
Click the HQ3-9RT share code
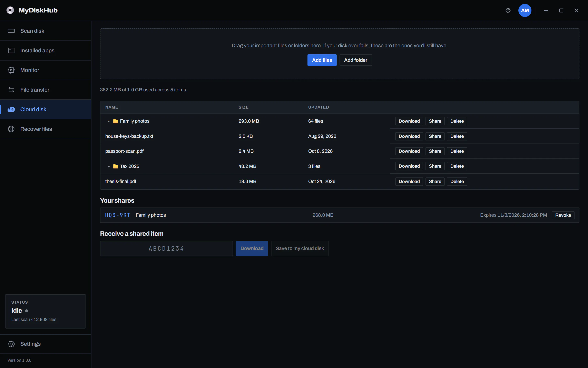(x=118, y=215)
